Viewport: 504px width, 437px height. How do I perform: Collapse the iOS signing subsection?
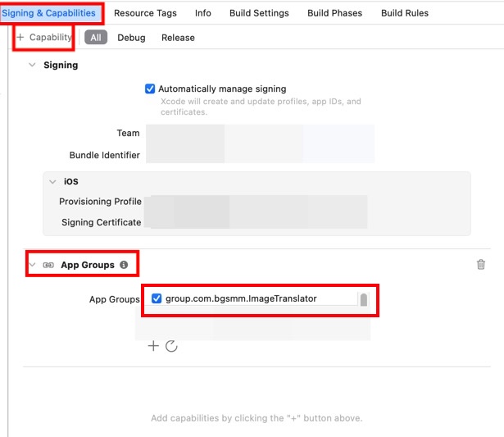pos(52,181)
